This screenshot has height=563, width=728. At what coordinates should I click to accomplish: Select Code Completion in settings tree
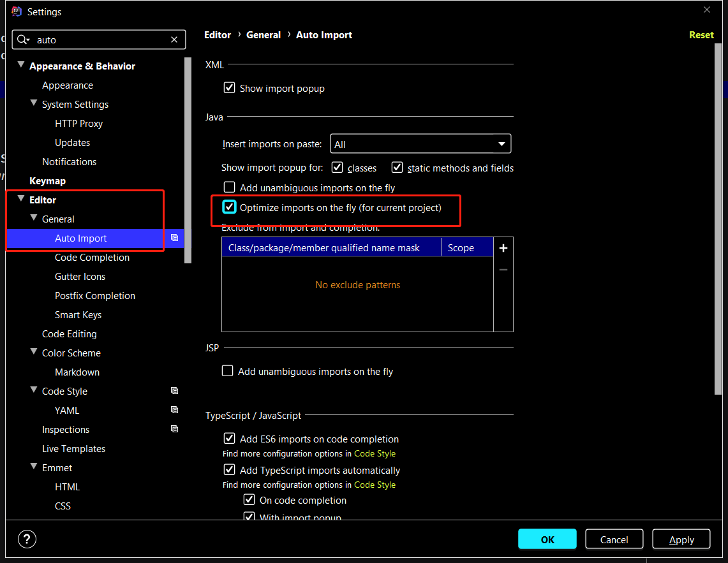click(92, 257)
